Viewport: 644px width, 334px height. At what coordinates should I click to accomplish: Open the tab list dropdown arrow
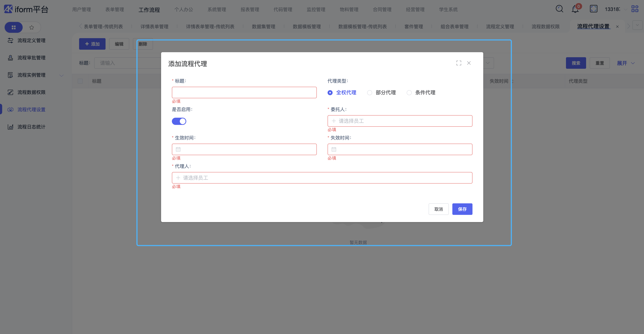pyautogui.click(x=637, y=25)
